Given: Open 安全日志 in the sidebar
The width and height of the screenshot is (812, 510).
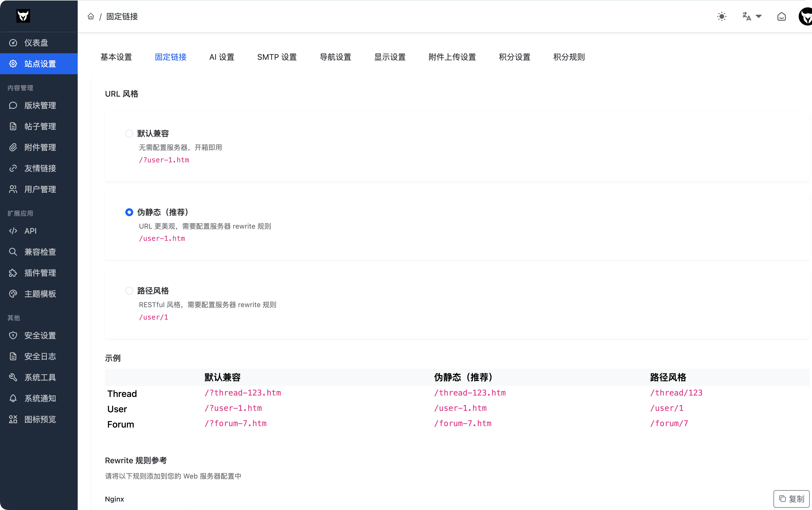Looking at the screenshot, I should point(39,356).
